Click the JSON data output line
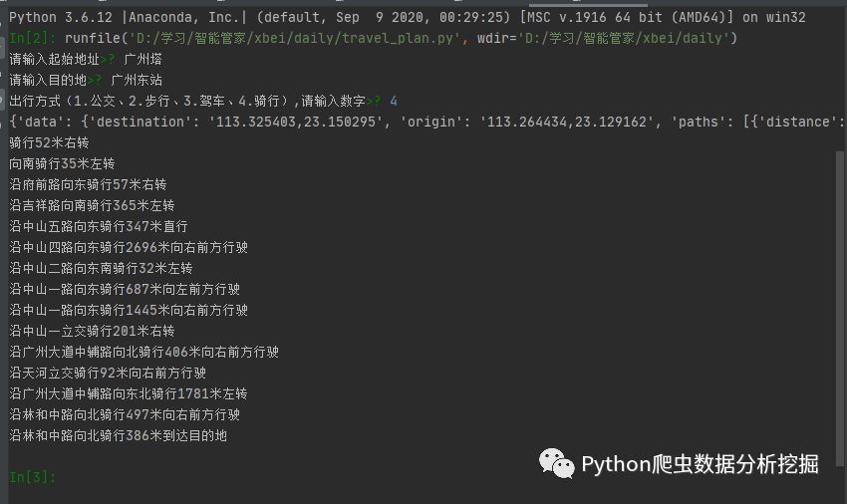 coord(426,122)
